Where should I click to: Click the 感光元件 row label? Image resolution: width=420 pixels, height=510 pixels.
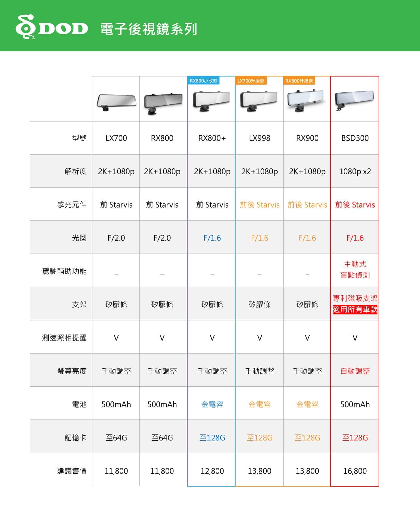pos(72,205)
